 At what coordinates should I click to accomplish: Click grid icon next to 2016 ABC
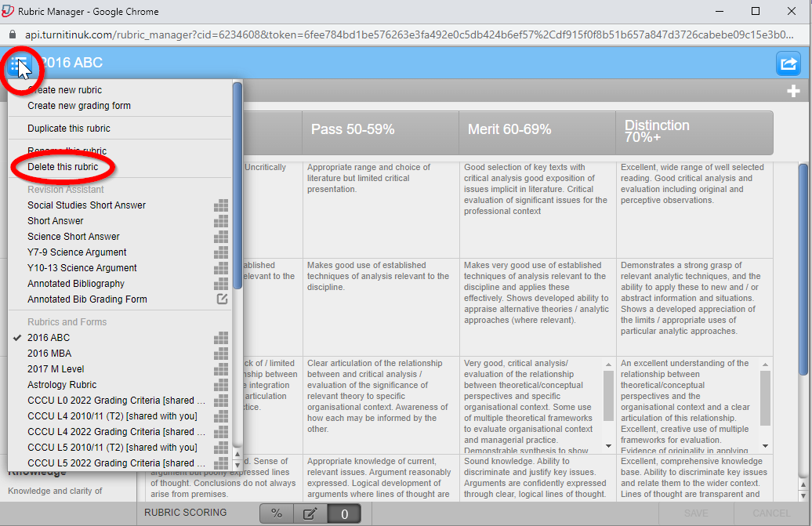[221, 338]
